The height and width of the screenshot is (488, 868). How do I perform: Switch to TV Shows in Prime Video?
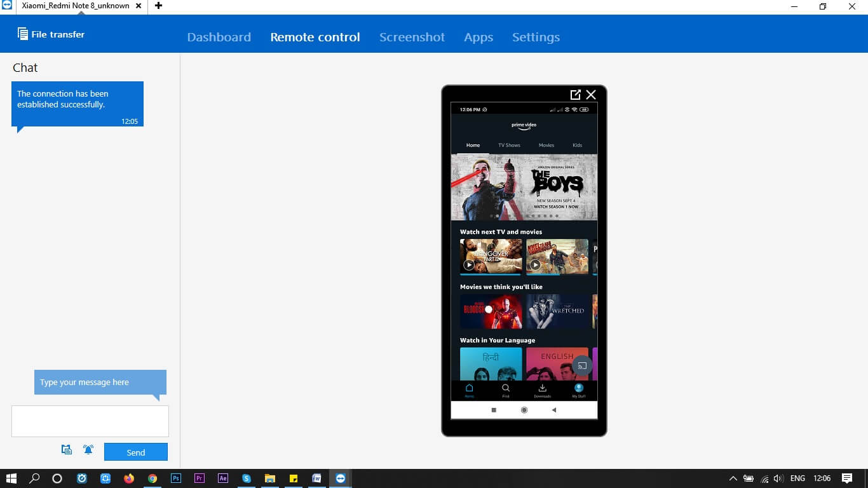509,145
